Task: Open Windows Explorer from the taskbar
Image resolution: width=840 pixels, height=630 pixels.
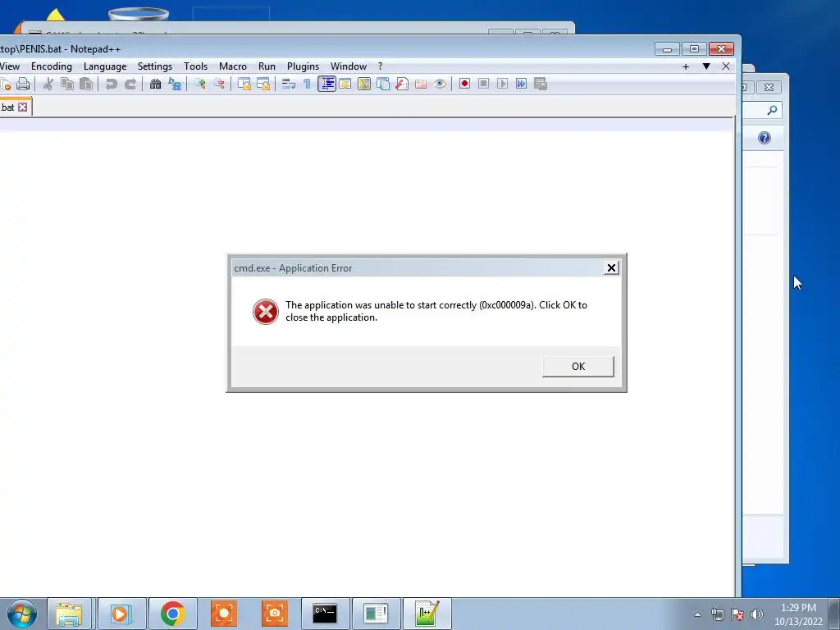Action: (69, 614)
